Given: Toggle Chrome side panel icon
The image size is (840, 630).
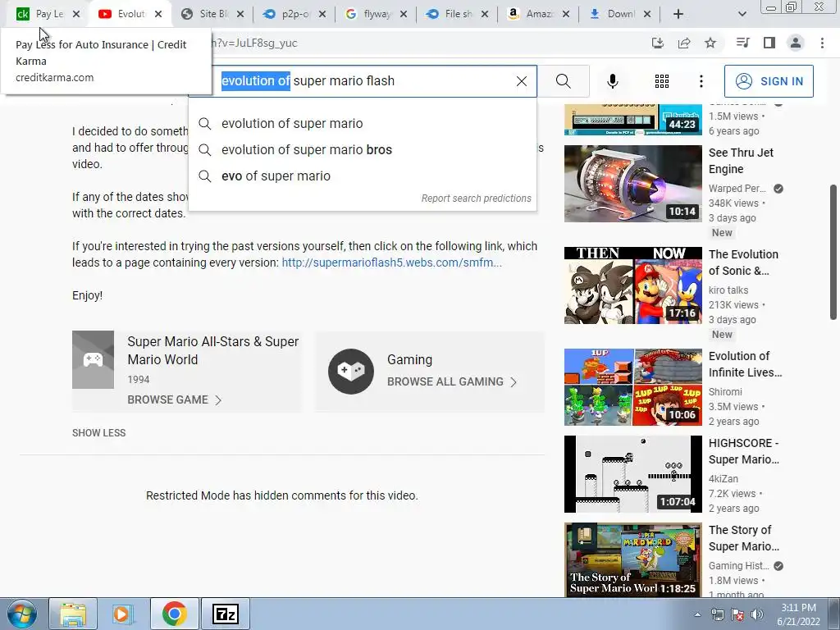Looking at the screenshot, I should pyautogui.click(x=769, y=43).
